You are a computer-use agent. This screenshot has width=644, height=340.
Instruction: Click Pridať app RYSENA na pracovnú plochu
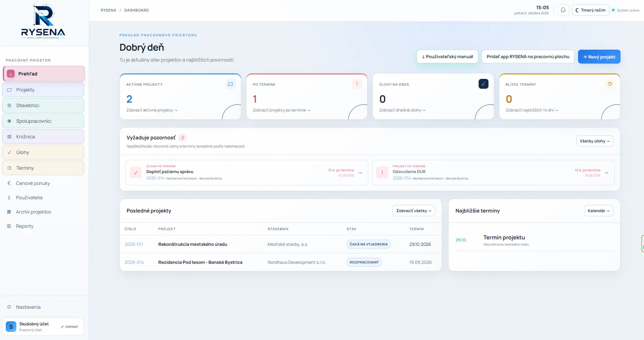[x=528, y=57]
